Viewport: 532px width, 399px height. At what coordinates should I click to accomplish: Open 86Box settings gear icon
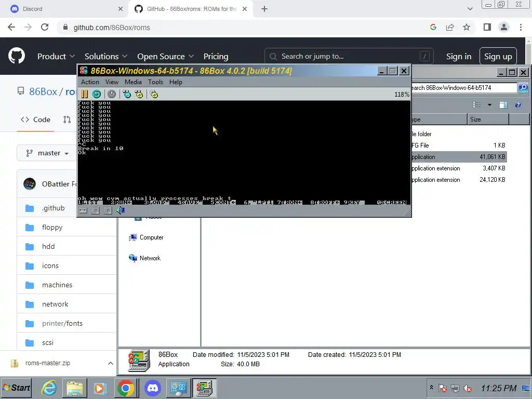[154, 94]
